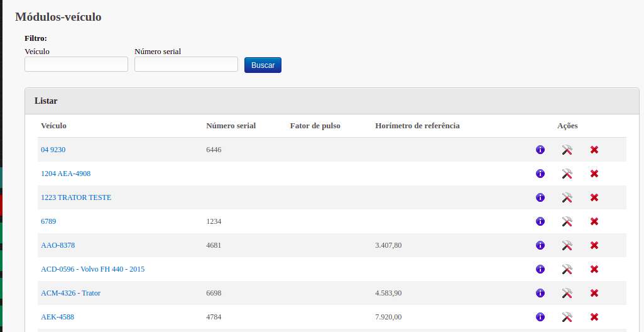The image size is (644, 332).
Task: Click red X delete icon for 04 9230
Action: point(594,150)
